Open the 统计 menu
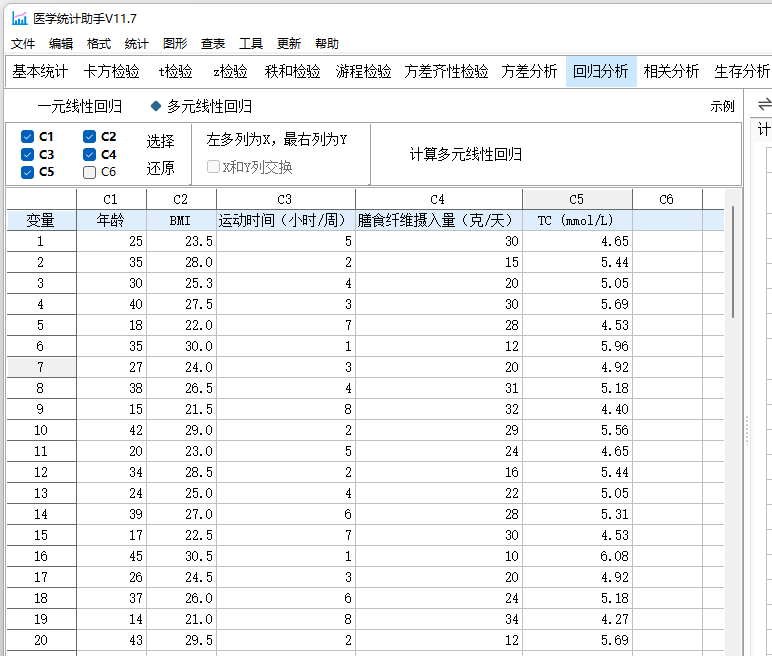 136,44
